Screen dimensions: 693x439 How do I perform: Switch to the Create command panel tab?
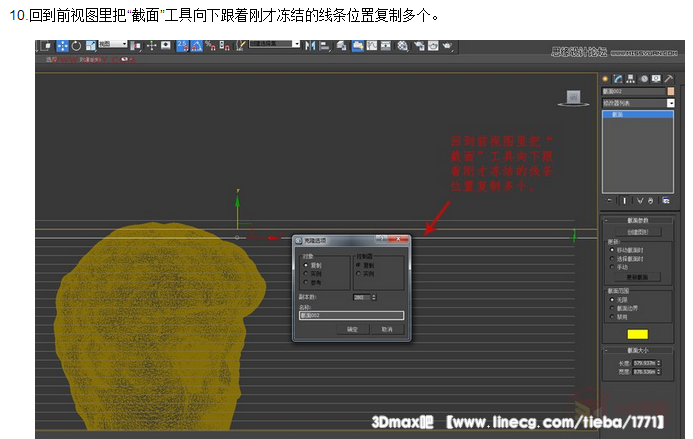606,79
